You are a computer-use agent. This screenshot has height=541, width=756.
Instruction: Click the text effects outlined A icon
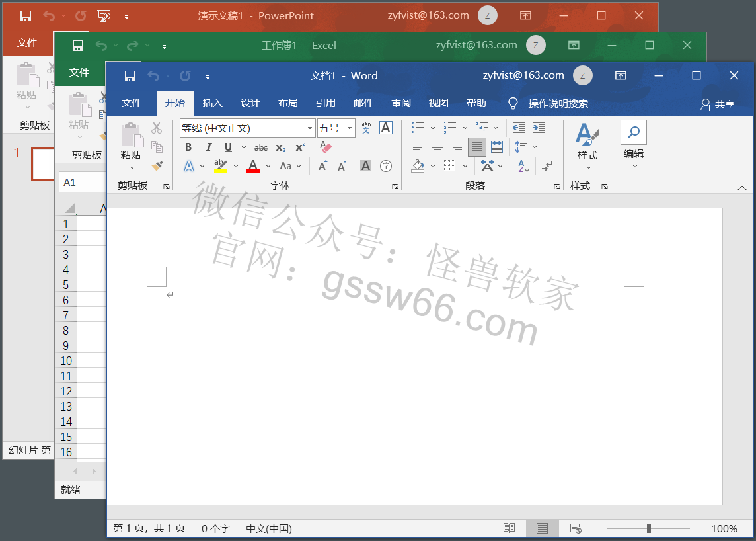[189, 166]
